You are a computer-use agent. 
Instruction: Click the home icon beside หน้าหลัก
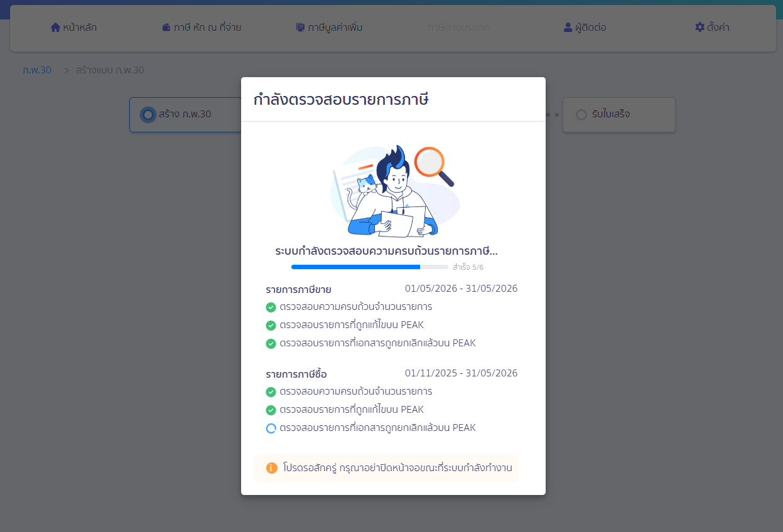[55, 28]
